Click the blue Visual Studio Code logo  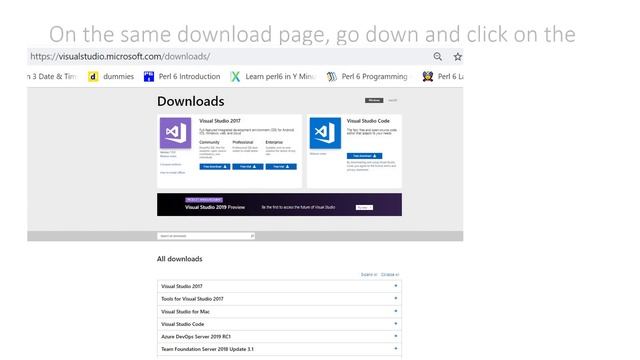(325, 133)
